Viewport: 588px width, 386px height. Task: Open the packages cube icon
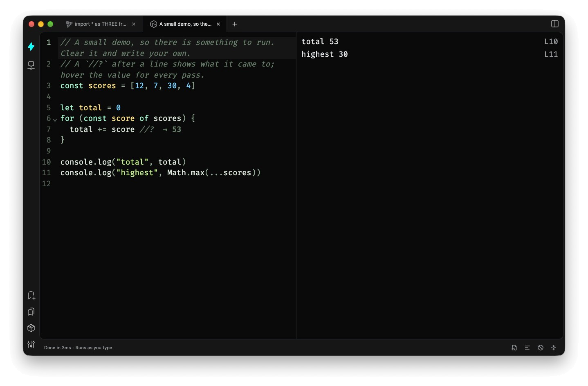coord(31,328)
